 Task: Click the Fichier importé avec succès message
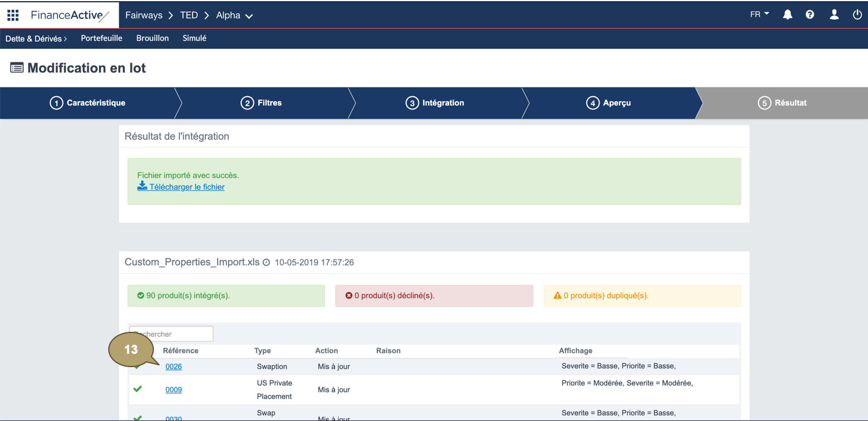click(x=188, y=175)
